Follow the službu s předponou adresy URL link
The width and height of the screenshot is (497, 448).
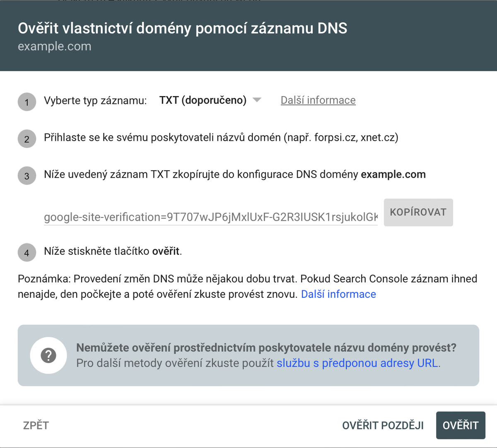[x=357, y=363]
